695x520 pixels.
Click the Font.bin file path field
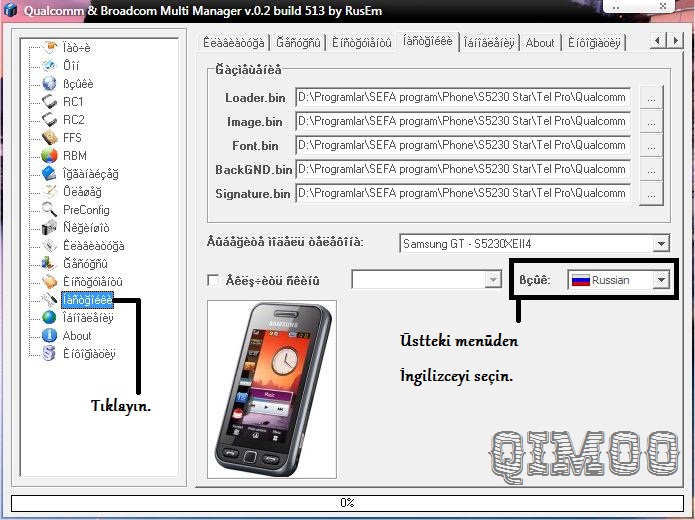click(462, 145)
